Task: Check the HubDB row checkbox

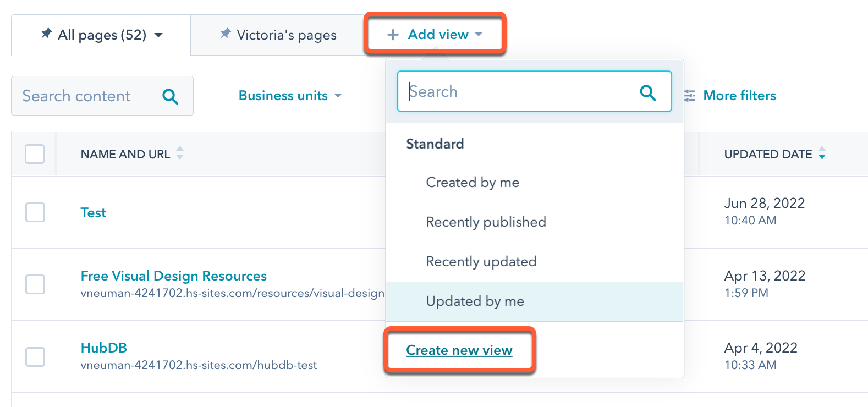Action: (35, 356)
